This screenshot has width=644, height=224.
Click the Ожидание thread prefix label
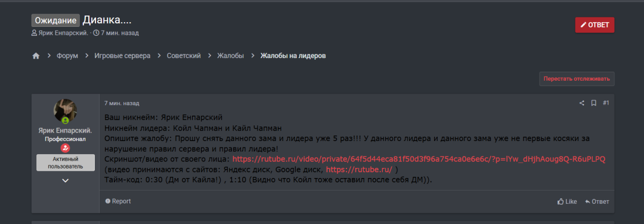click(55, 20)
